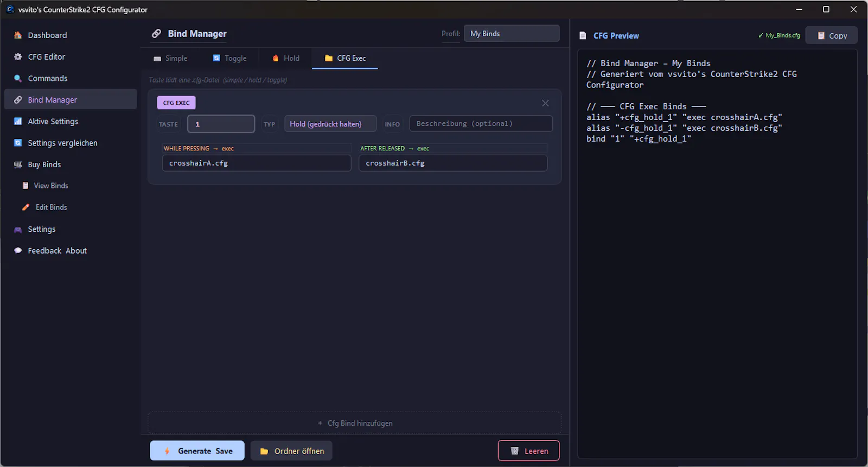
Task: Click the Settings controller icon
Action: tap(18, 230)
